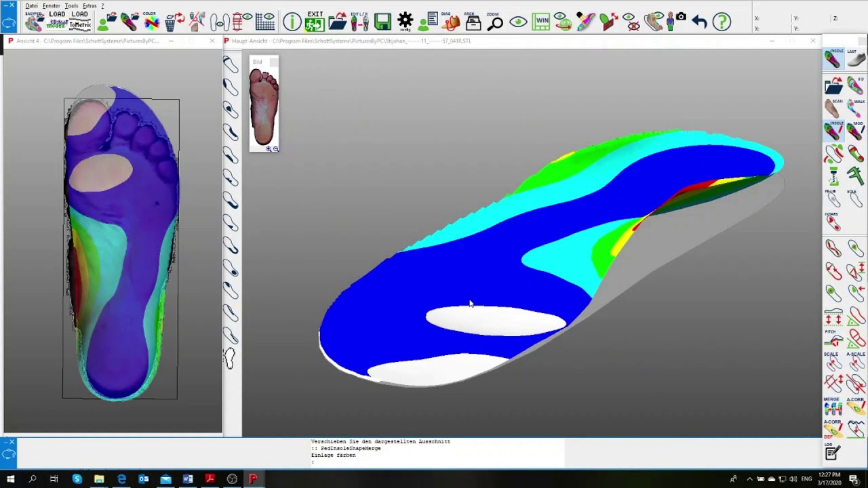This screenshot has height=488, width=868.
Task: Click the blue undo arrow icon
Action: (x=699, y=22)
